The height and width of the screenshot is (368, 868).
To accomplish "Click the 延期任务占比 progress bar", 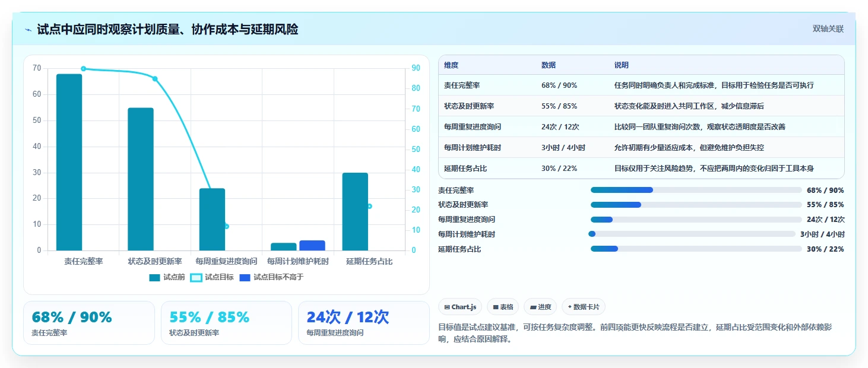I will coord(696,249).
